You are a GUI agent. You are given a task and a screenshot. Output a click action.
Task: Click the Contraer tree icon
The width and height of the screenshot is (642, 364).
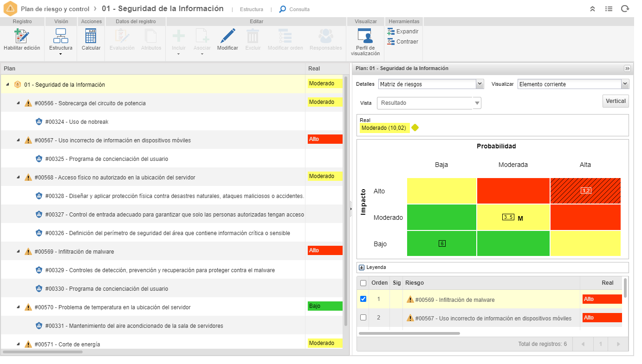coord(391,42)
